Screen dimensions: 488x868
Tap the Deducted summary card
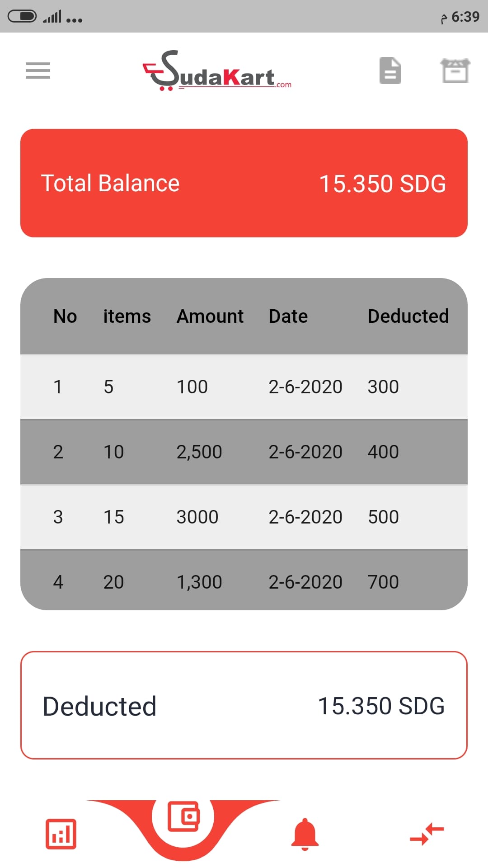[x=244, y=705]
